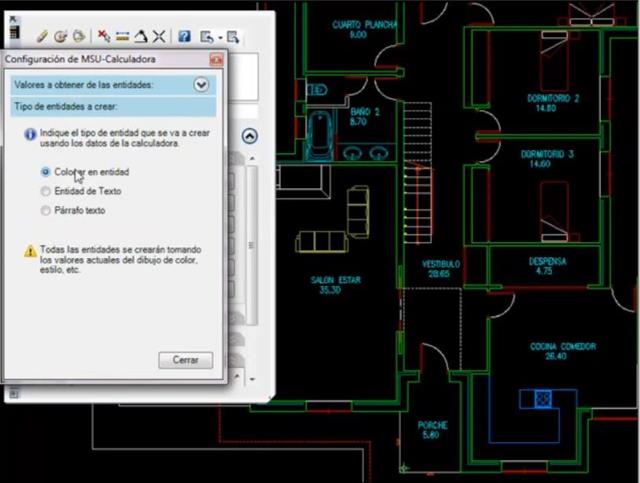Click the Cerrar button
This screenshot has height=483, width=640.
pos(186,360)
